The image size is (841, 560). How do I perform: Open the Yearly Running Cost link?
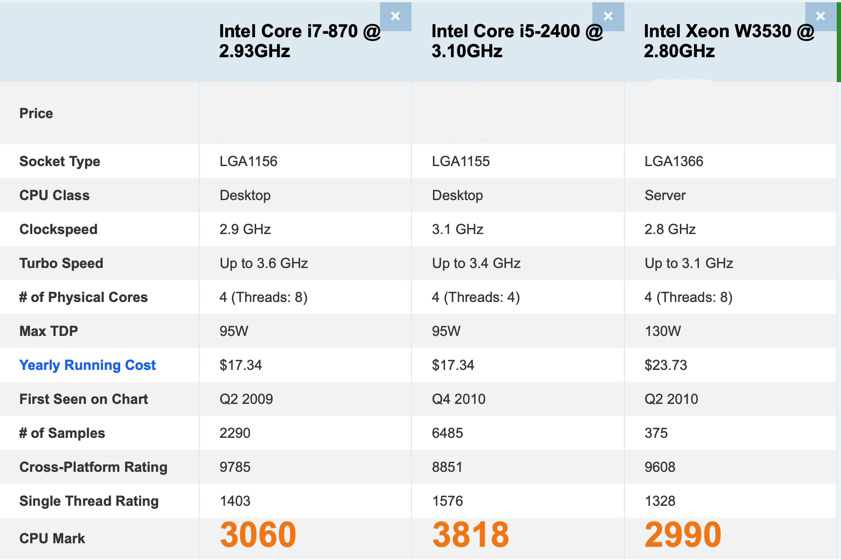87,365
